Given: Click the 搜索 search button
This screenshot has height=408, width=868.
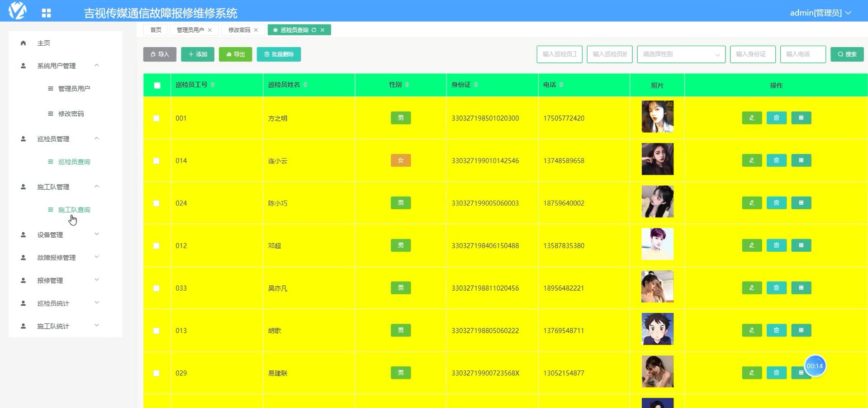Looking at the screenshot, I should 847,54.
